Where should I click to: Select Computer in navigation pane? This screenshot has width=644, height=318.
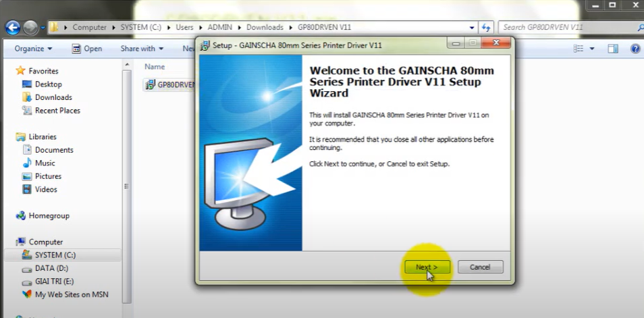pos(46,242)
